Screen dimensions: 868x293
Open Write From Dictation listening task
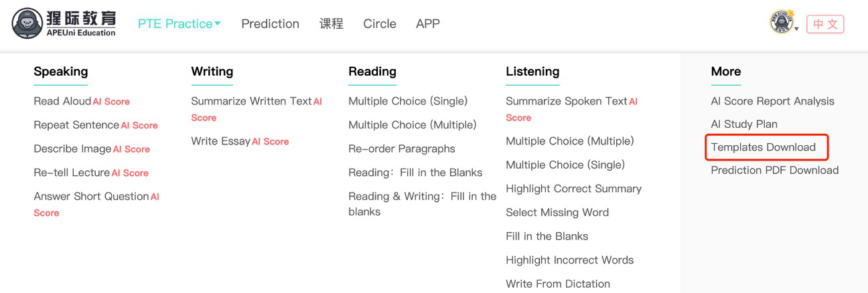tap(558, 284)
